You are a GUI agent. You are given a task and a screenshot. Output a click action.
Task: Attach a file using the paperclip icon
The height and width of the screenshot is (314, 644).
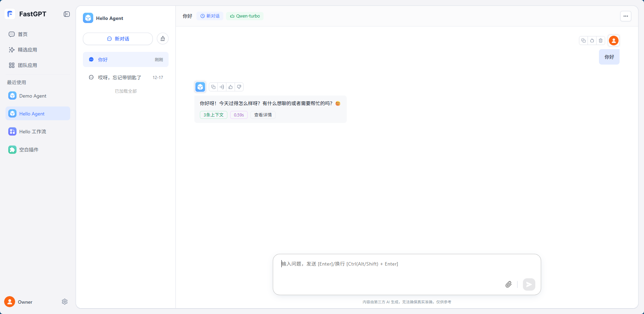(508, 284)
